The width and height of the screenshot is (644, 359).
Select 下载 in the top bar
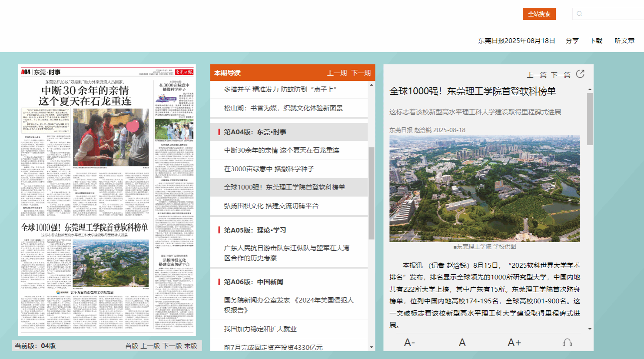[596, 40]
